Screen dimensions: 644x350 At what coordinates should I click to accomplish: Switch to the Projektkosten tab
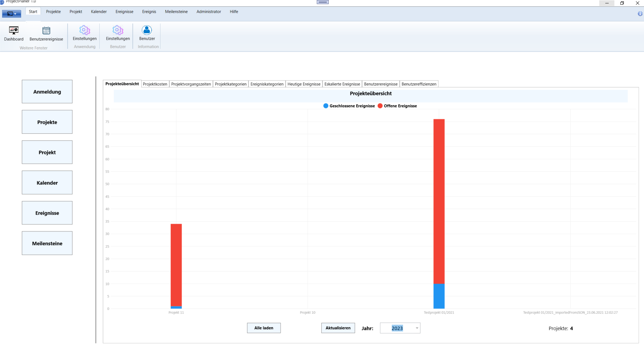click(155, 84)
